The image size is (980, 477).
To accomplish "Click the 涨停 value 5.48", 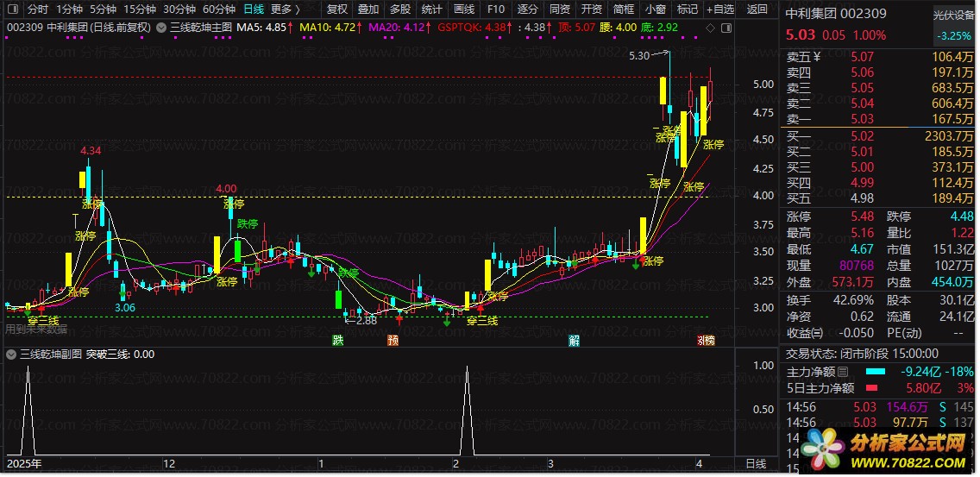I will pos(861,217).
